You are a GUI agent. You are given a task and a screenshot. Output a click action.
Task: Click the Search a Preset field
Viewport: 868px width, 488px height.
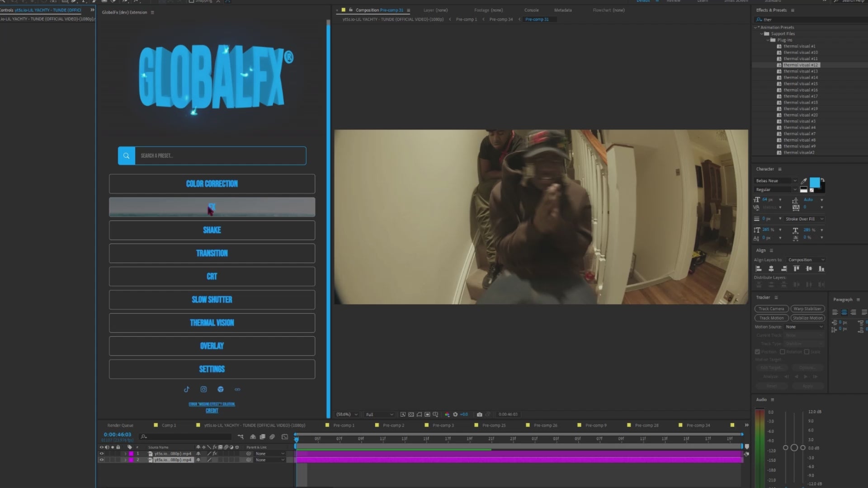[x=221, y=155]
